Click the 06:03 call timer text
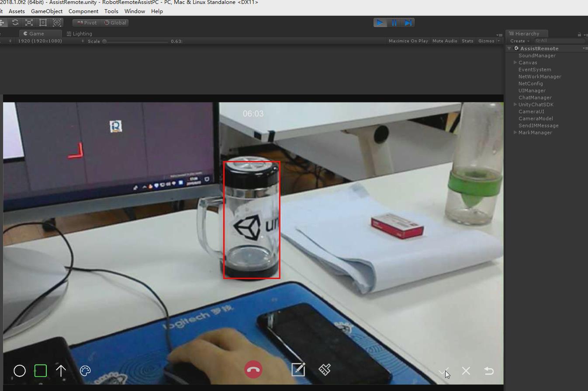This screenshot has width=588, height=391. [x=253, y=114]
